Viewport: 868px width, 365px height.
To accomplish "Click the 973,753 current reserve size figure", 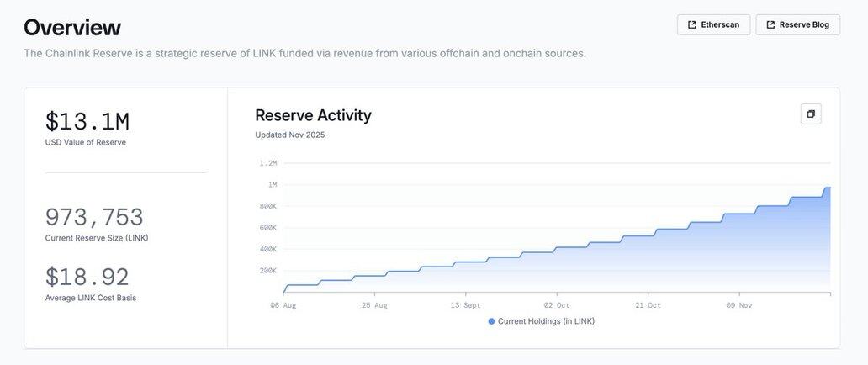I will (94, 218).
